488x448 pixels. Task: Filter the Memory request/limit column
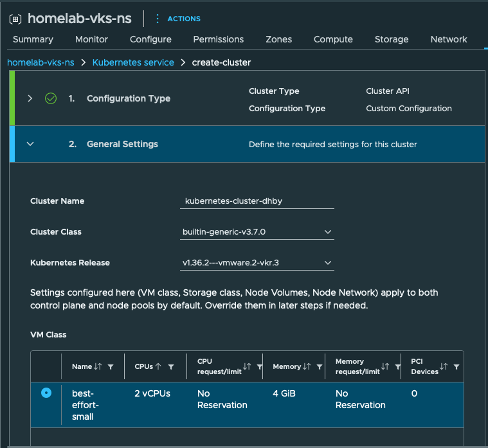(x=397, y=367)
